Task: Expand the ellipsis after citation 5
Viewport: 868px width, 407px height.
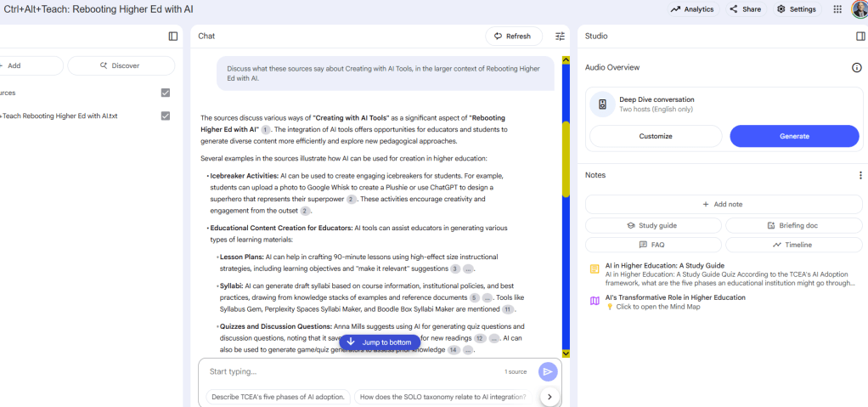Action: [487, 298]
